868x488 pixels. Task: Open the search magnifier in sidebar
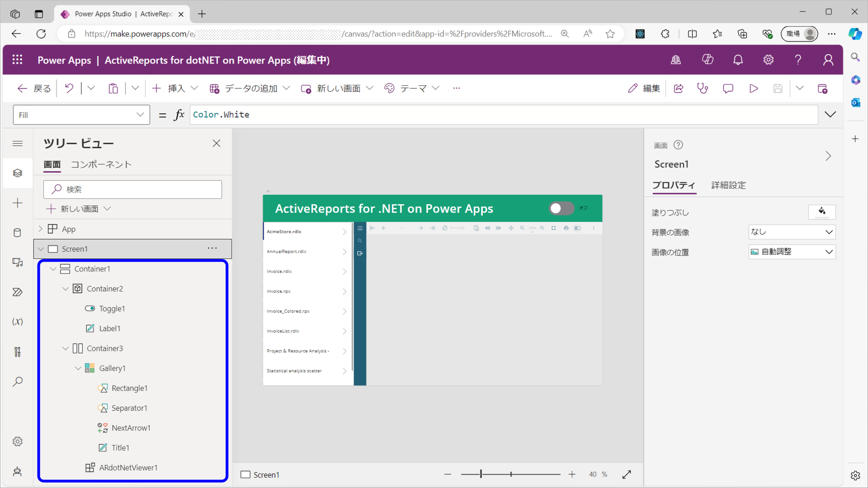18,382
